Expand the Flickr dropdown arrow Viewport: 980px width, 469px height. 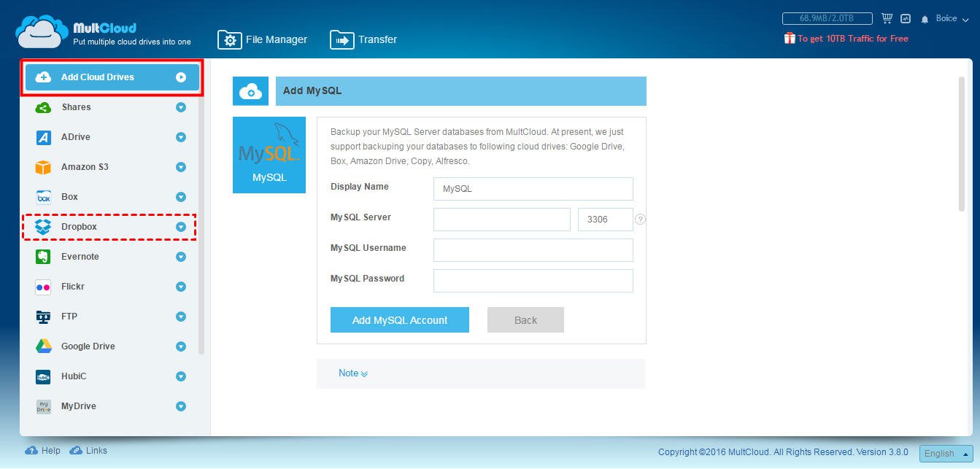click(x=181, y=287)
